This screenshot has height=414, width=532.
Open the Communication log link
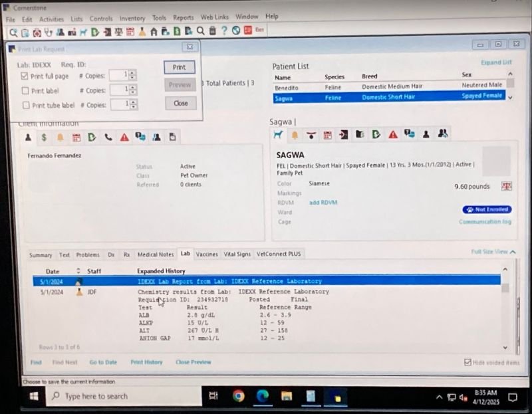click(485, 222)
